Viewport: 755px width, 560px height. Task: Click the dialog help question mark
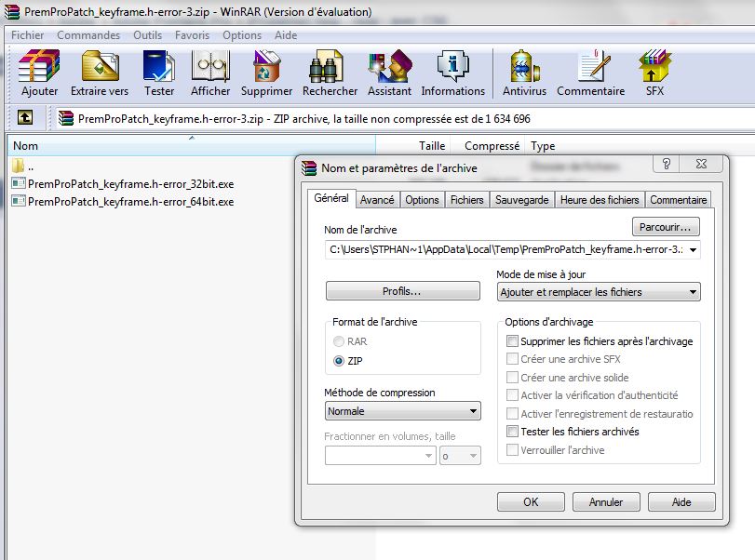point(666,164)
